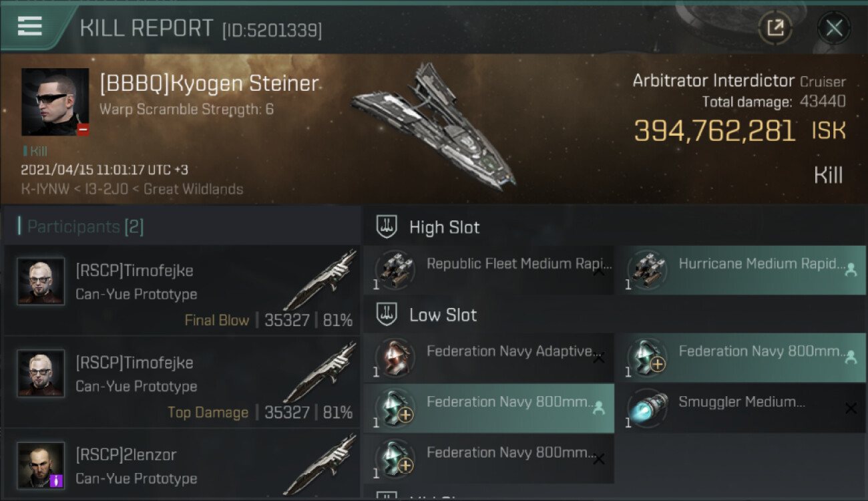Viewport: 868px width, 501px height.
Task: Click the Low Slot section icon
Action: coord(387,315)
